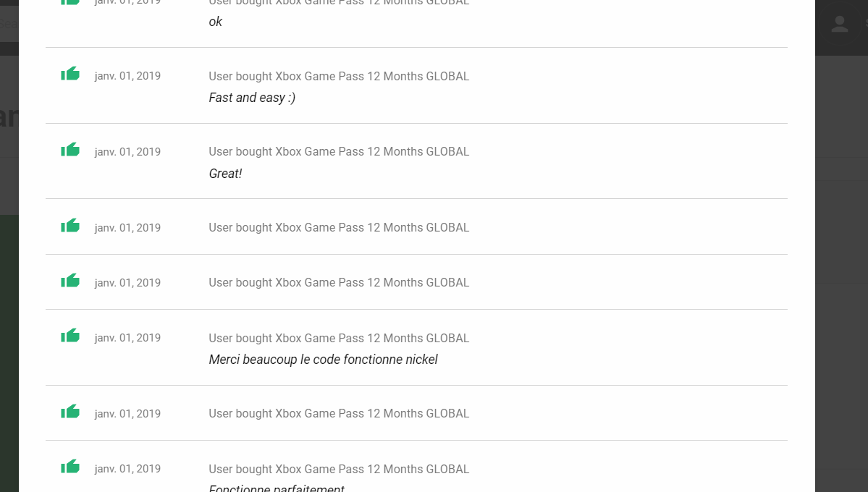The height and width of the screenshot is (492, 868).
Task: Click thumbs-up icon beside "Fast and easy :)" review
Action: point(70,74)
